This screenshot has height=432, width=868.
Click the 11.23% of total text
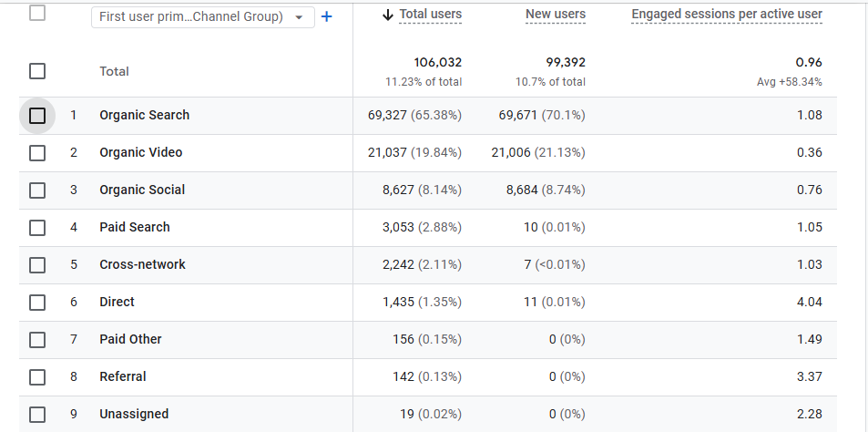coord(424,82)
